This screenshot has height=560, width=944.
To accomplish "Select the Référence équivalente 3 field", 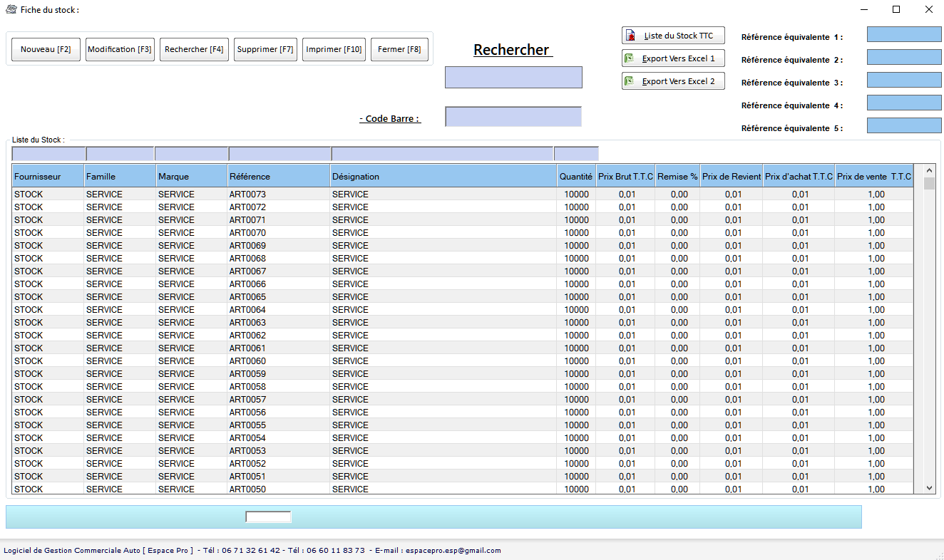I will [904, 80].
